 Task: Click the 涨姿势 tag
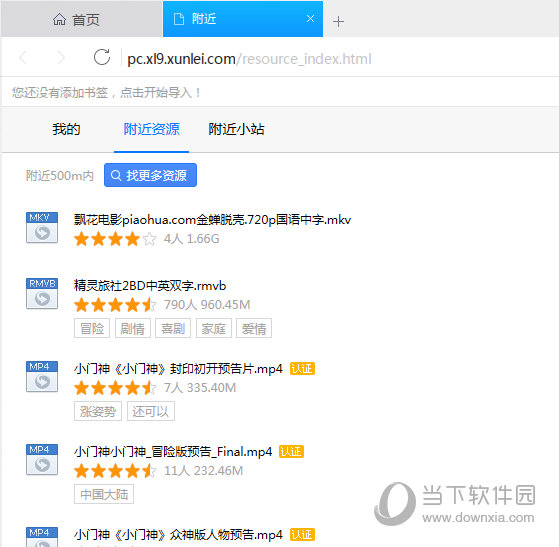(x=98, y=411)
